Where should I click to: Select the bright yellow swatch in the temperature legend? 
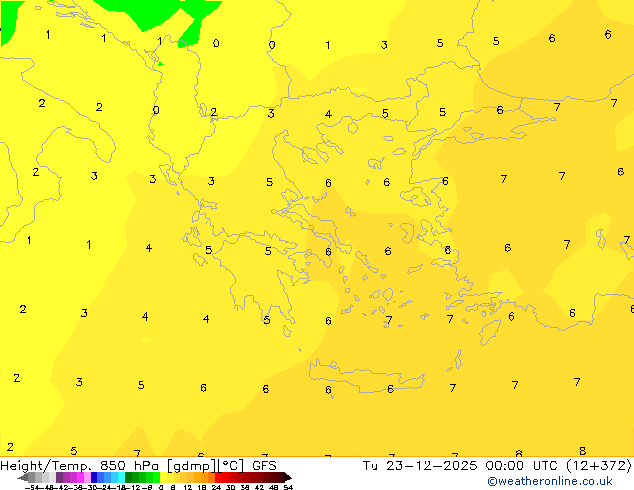click(x=163, y=477)
